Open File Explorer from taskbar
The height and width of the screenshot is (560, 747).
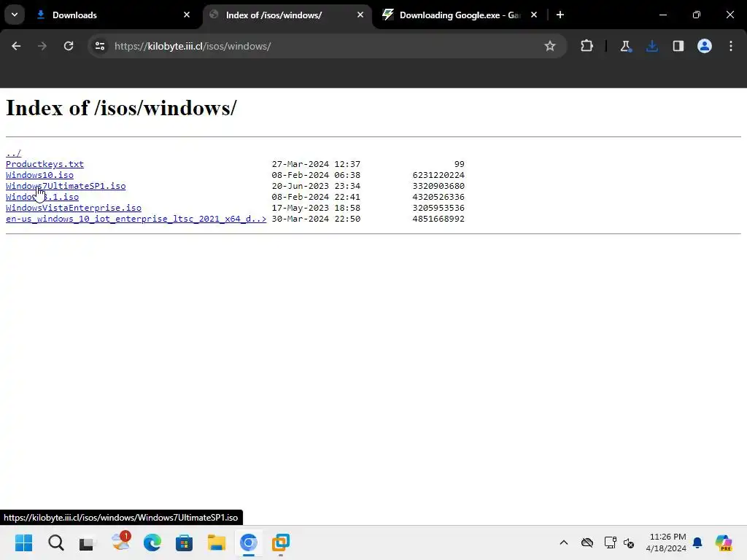(216, 542)
